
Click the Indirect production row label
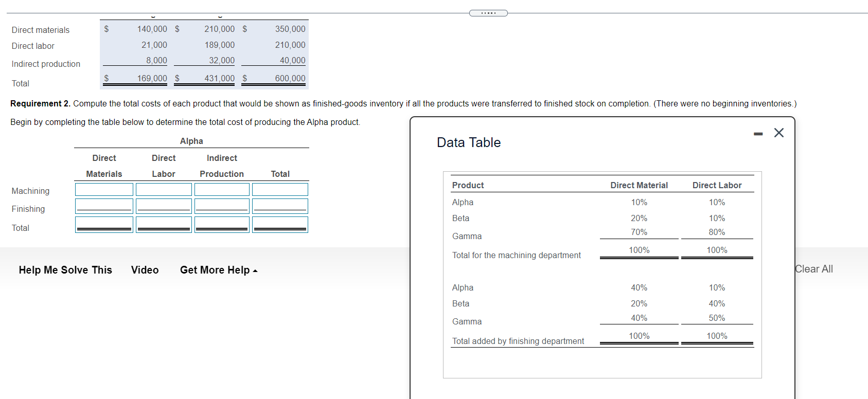click(46, 64)
